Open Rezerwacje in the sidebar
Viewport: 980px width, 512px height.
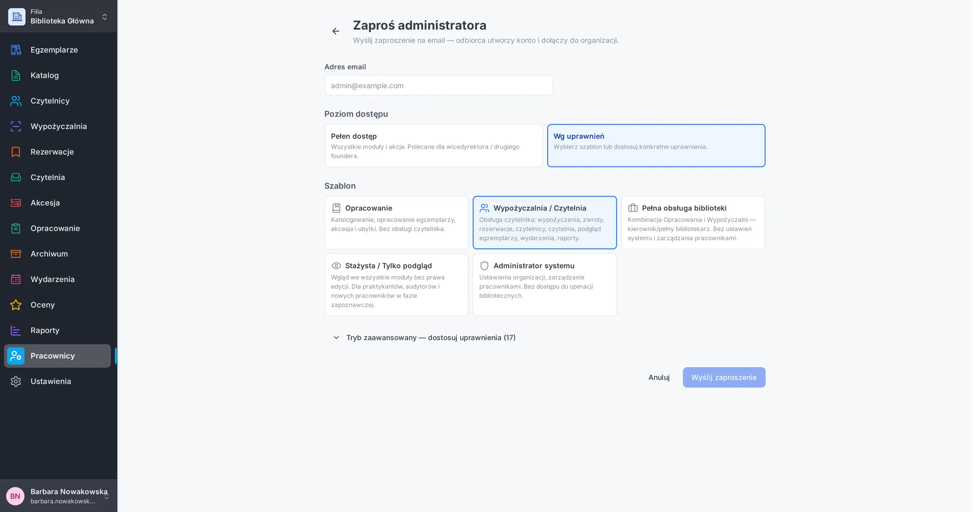[57, 152]
